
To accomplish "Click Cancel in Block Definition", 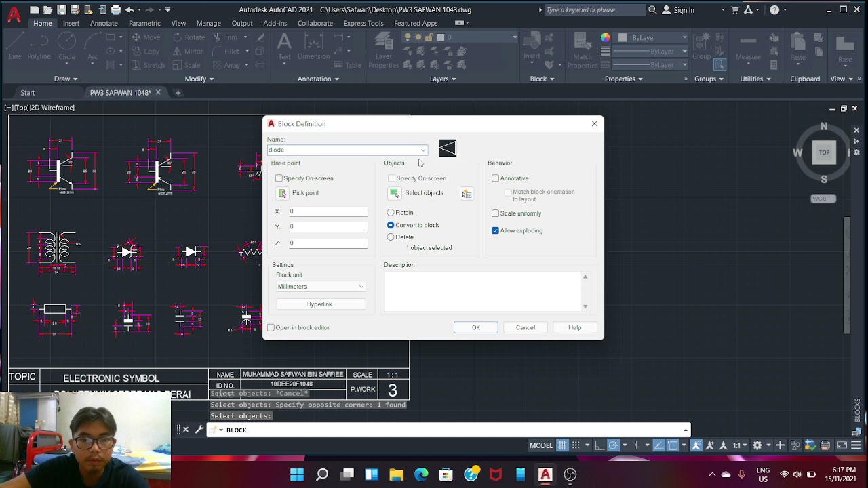I will (526, 327).
